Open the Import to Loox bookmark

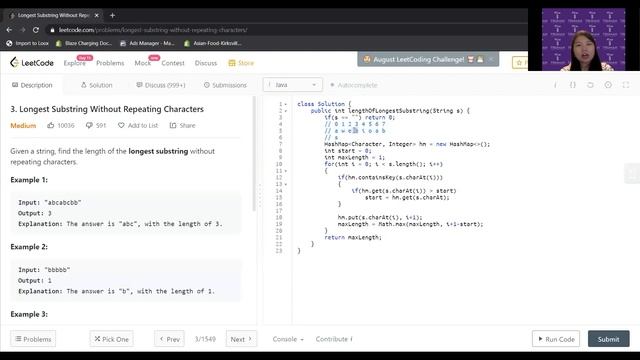tap(27, 43)
